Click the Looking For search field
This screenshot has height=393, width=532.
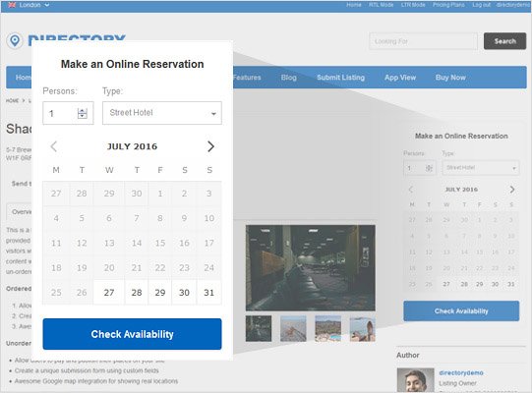pyautogui.click(x=423, y=41)
